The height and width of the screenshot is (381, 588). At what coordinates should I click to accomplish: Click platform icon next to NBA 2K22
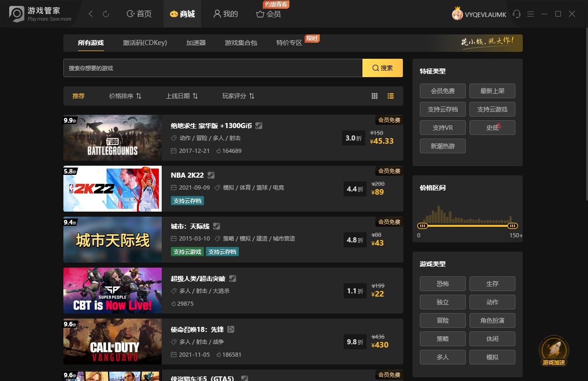pyautogui.click(x=211, y=175)
